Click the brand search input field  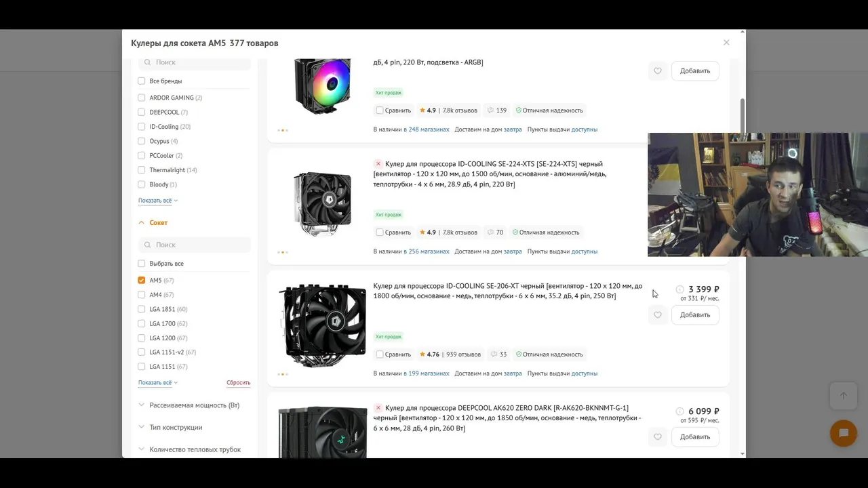click(195, 62)
